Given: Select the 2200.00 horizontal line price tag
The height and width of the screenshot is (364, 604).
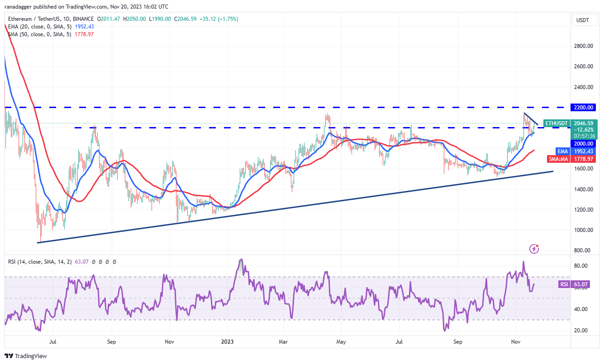Looking at the screenshot, I should [x=583, y=108].
